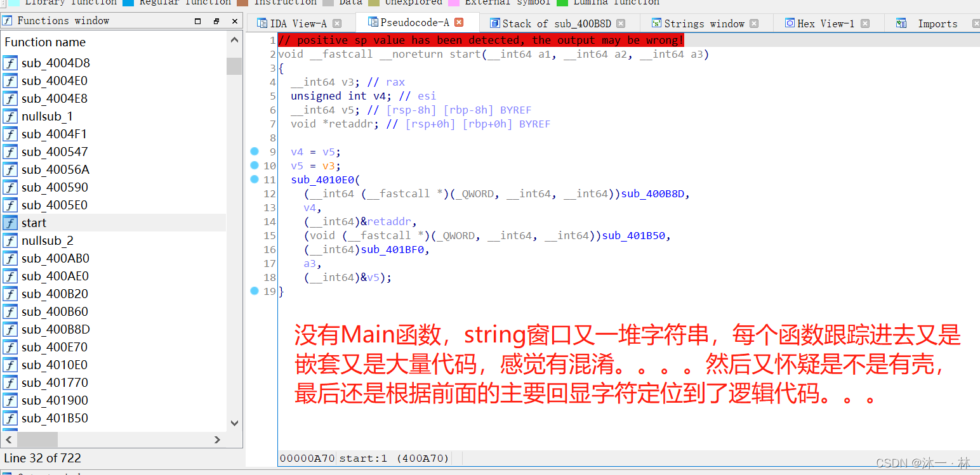The height and width of the screenshot is (475, 980).
Task: Select sub_40056A function row
Action: click(114, 169)
